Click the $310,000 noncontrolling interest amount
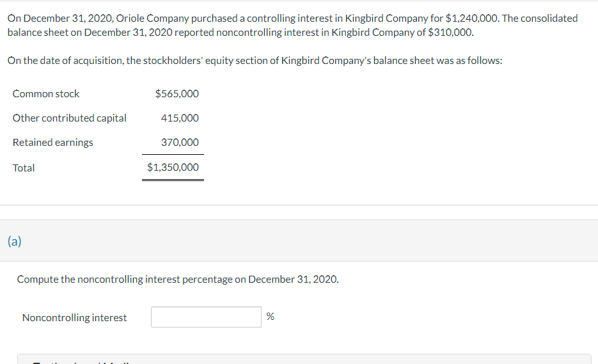The width and height of the screenshot is (598, 364). coord(450,33)
